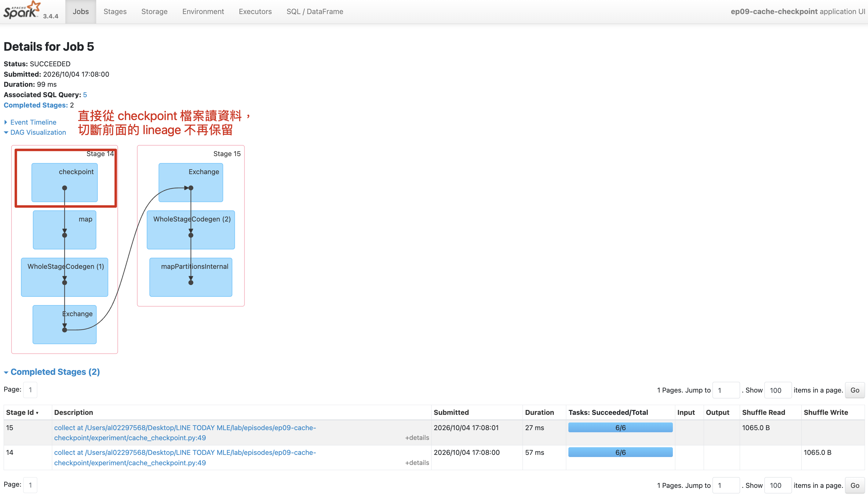This screenshot has height=501, width=868.
Task: Click bottom page number 1
Action: click(x=30, y=485)
